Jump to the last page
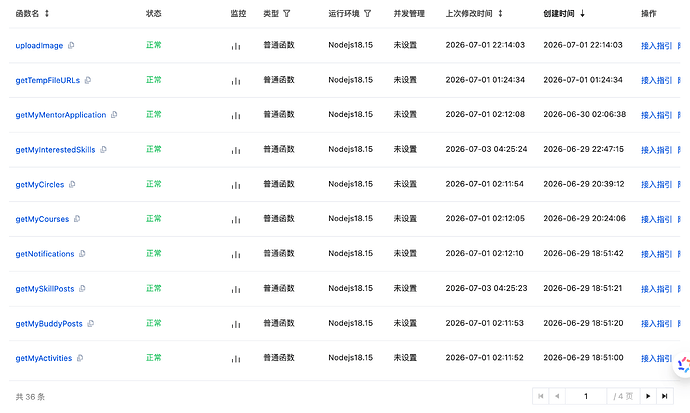This screenshot has width=690, height=413. [665, 396]
